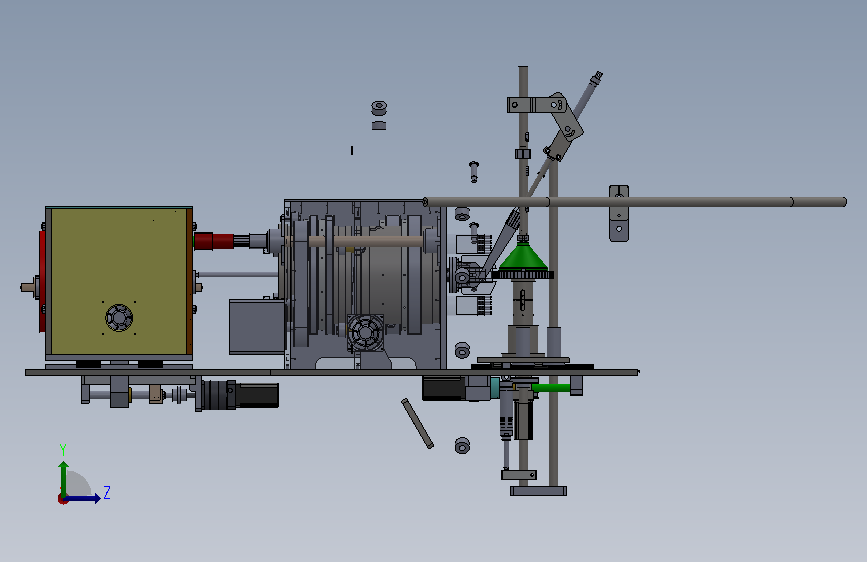Select the fan grille on the yellow box
This screenshot has height=562, width=867.
pos(119,318)
